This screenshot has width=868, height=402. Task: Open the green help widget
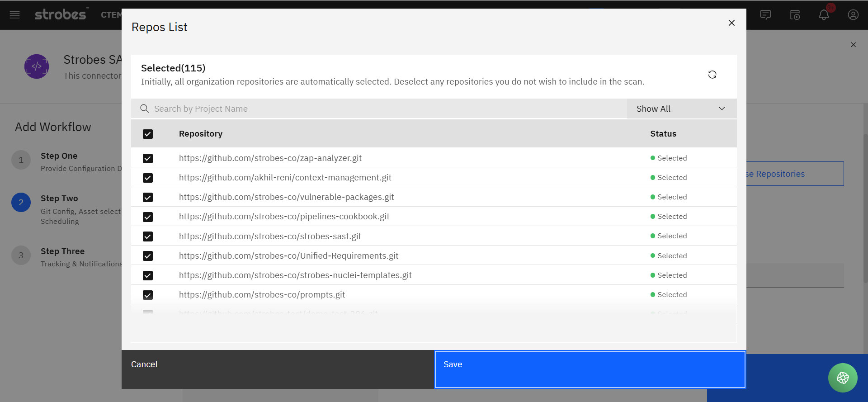843,378
